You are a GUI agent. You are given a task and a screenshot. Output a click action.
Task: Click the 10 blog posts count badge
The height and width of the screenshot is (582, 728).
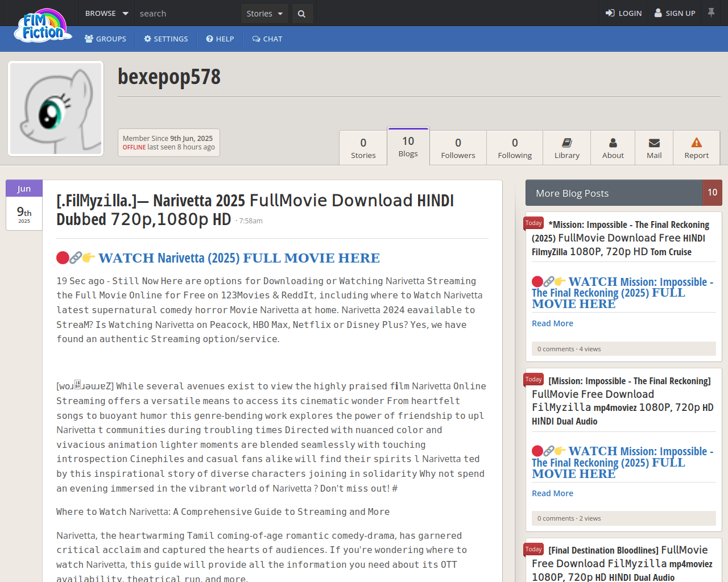713,193
